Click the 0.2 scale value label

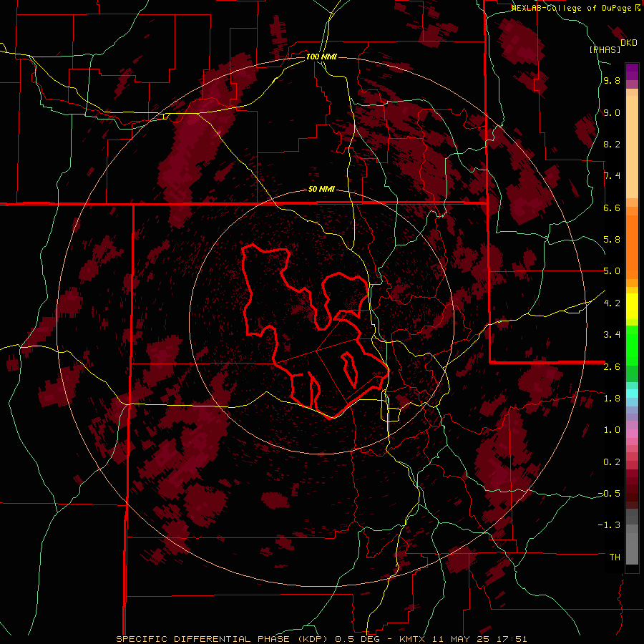tap(612, 462)
